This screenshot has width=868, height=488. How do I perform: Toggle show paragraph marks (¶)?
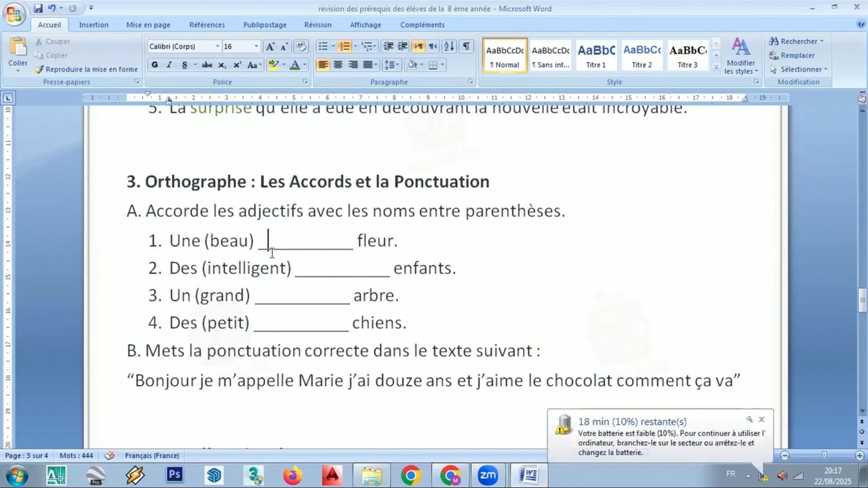pos(466,47)
